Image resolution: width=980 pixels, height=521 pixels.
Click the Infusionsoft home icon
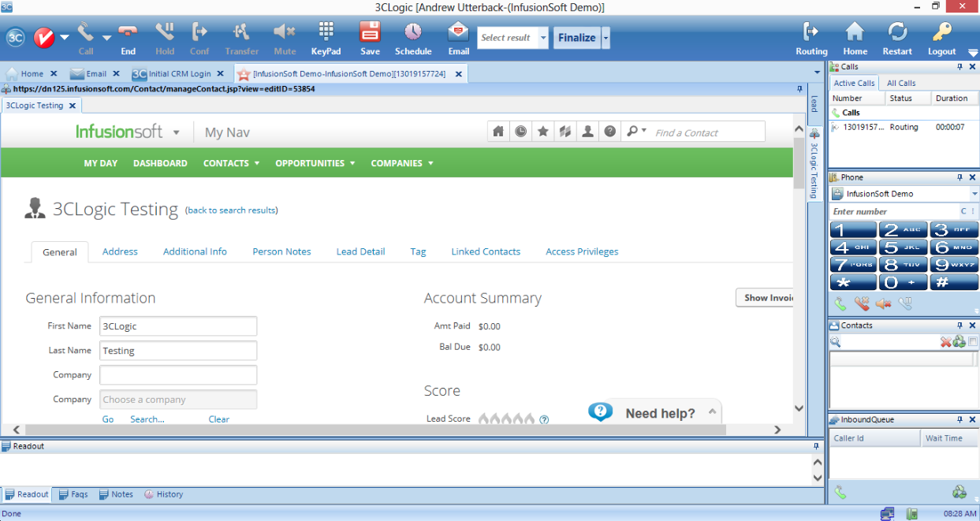tap(498, 132)
